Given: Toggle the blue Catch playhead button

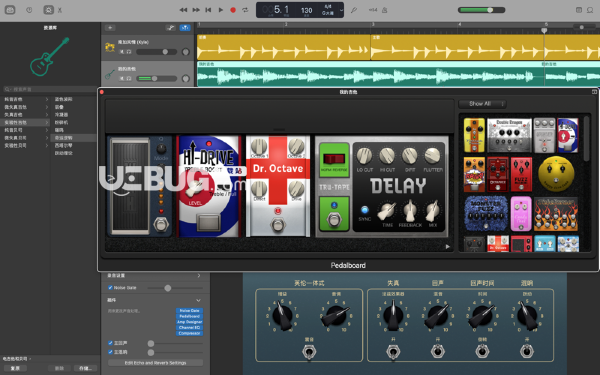Looking at the screenshot, I should click(185, 28).
